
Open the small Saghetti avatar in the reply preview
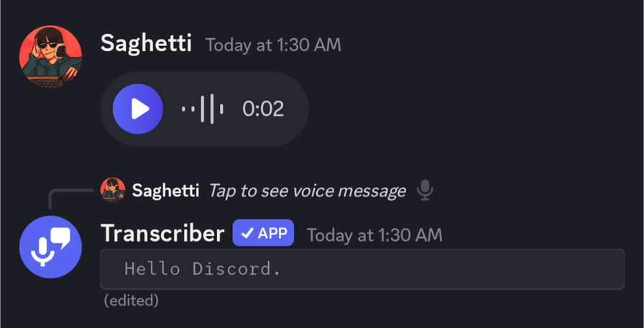(x=113, y=190)
